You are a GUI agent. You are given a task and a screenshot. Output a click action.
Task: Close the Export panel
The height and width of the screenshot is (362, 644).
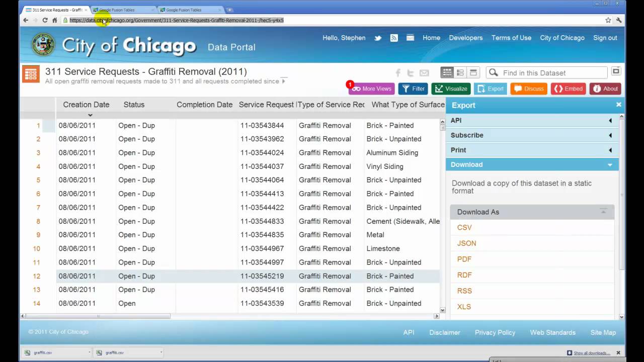coord(619,105)
